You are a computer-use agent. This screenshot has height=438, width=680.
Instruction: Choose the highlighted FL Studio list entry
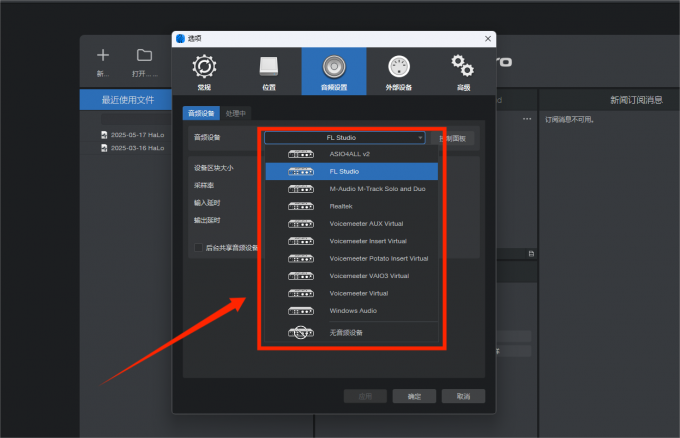click(351, 172)
